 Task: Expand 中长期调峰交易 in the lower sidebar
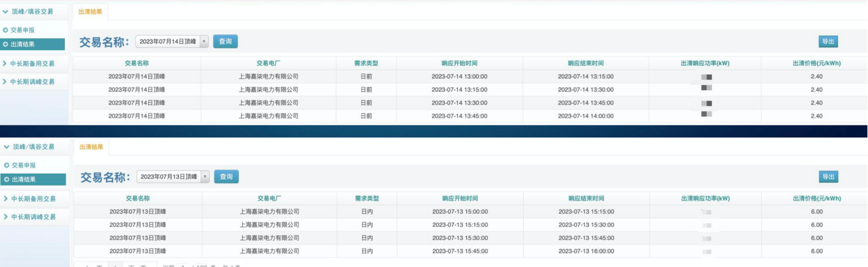(x=32, y=217)
